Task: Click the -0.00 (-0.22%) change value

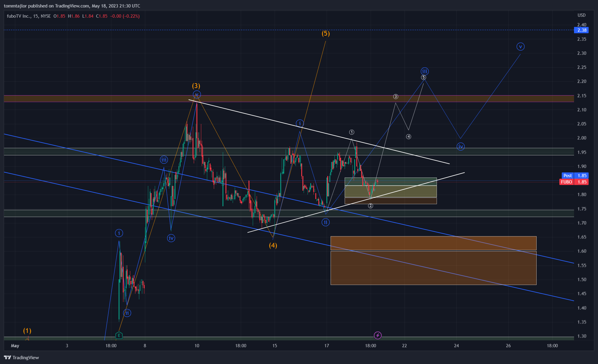Action: (x=125, y=16)
